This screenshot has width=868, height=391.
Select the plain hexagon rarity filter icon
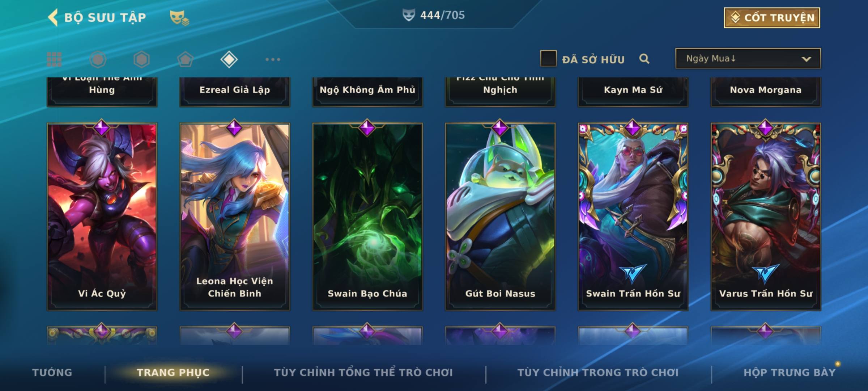[x=141, y=59]
